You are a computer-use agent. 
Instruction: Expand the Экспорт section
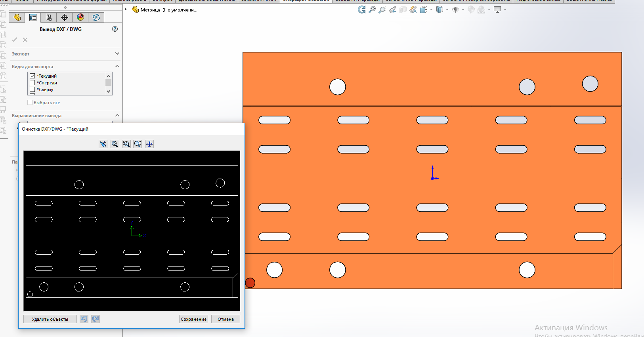pyautogui.click(x=117, y=53)
